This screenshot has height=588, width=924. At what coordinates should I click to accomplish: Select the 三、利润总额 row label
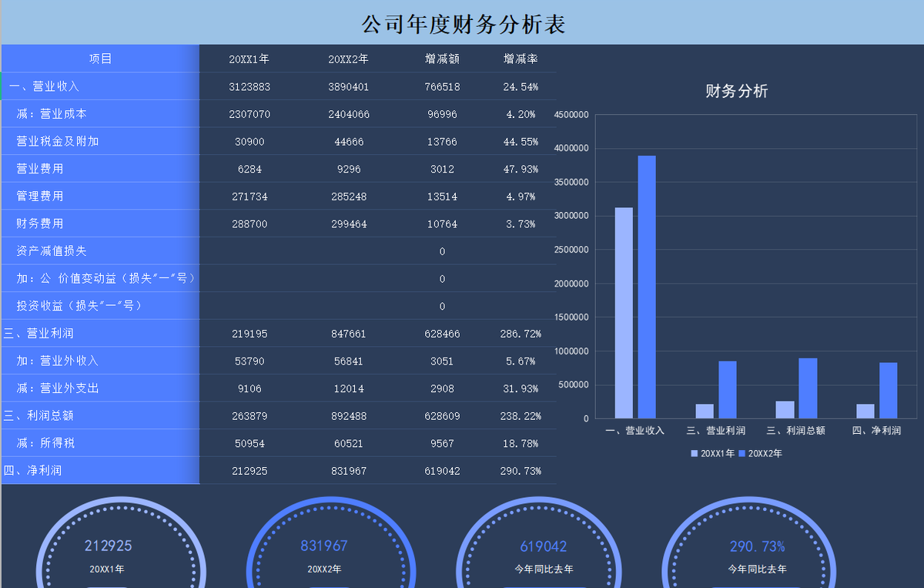38,415
